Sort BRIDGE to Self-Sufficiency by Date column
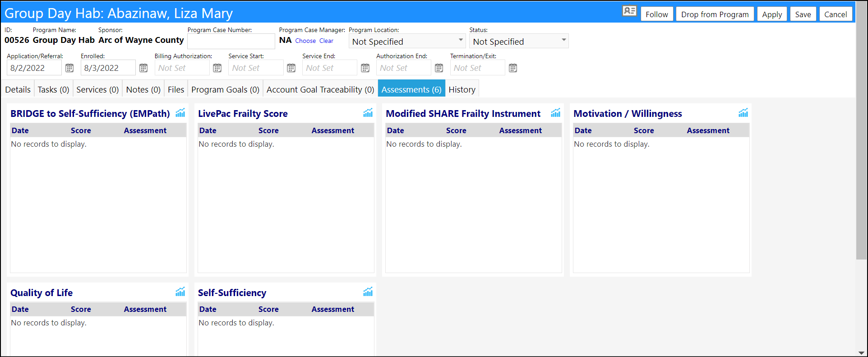 click(x=20, y=130)
